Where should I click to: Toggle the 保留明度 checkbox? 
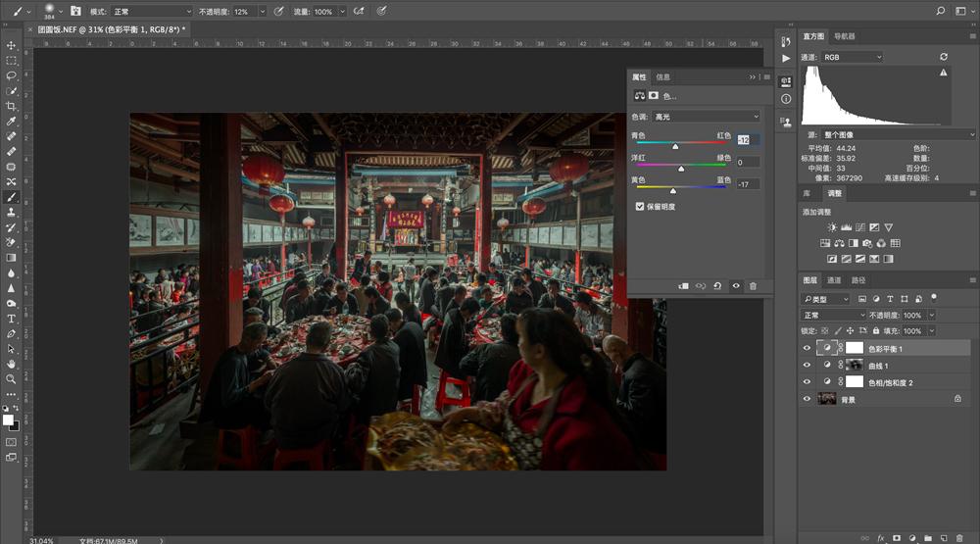point(641,207)
